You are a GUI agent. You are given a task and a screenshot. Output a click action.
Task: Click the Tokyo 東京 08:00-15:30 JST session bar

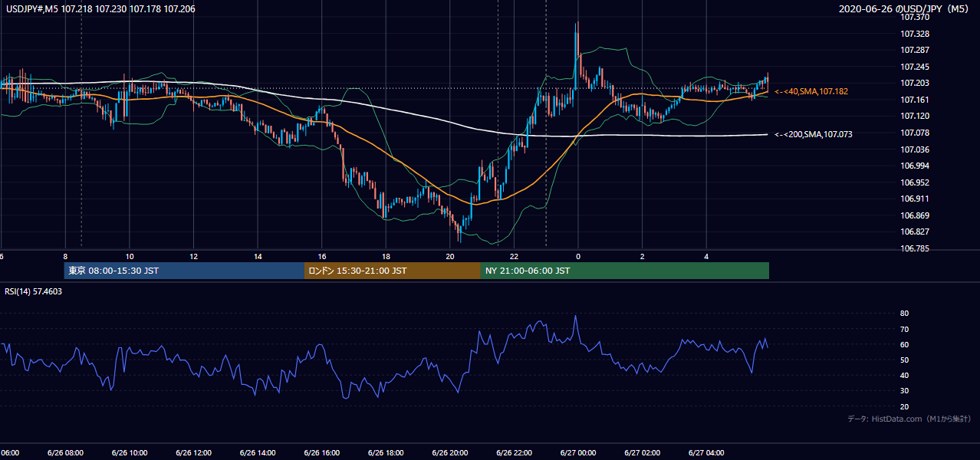[x=184, y=271]
